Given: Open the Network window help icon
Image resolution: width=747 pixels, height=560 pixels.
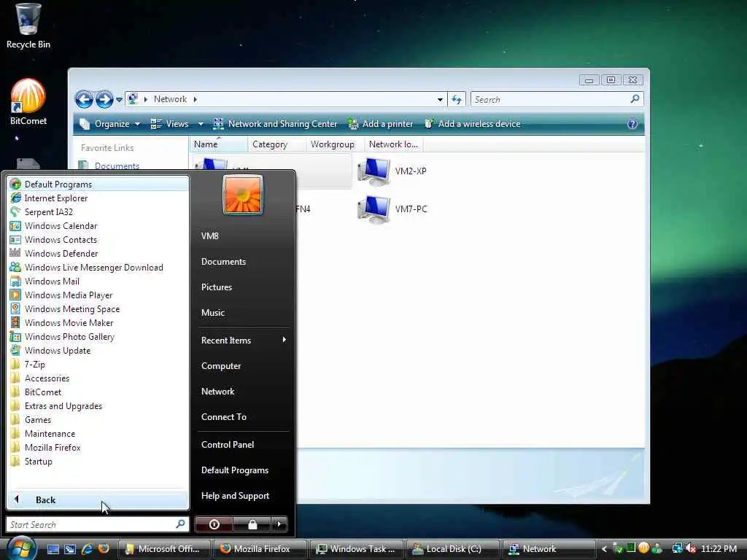Looking at the screenshot, I should tap(632, 124).
